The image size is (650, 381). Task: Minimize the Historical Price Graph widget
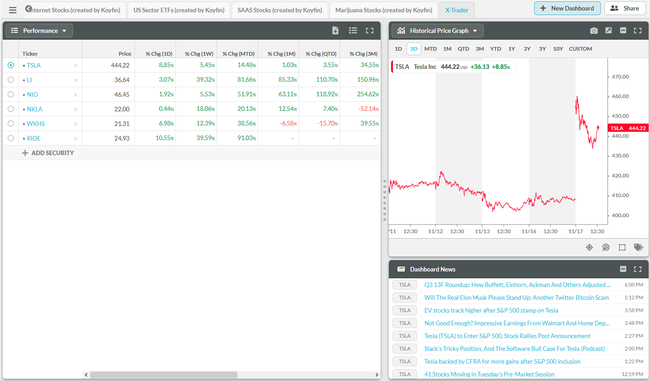coord(623,31)
